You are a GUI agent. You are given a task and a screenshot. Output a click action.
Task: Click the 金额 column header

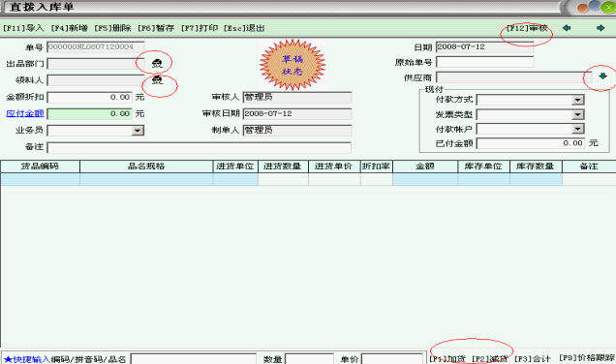pos(425,167)
